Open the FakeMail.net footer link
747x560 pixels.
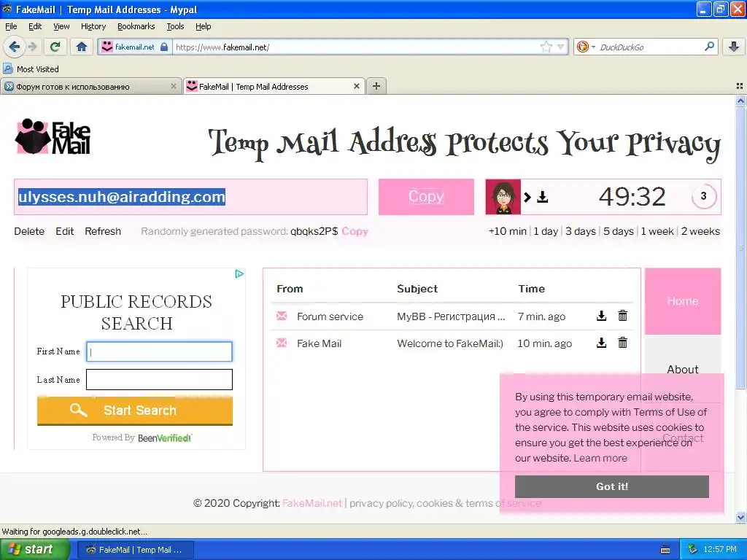[x=312, y=503]
